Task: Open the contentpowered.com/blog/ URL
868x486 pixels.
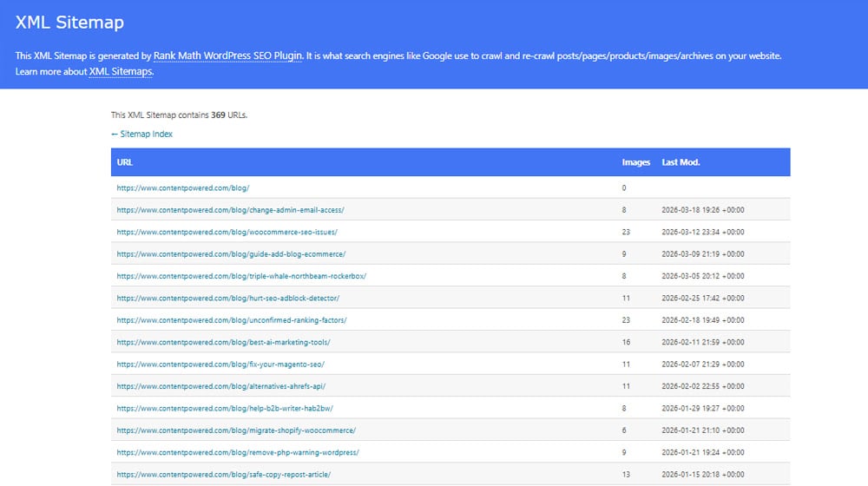Action: point(182,188)
